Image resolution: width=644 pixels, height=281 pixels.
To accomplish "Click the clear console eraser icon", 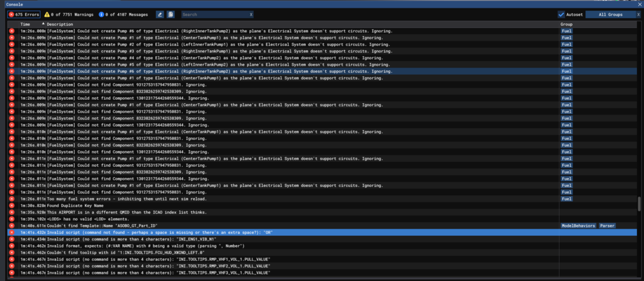I will click(160, 14).
